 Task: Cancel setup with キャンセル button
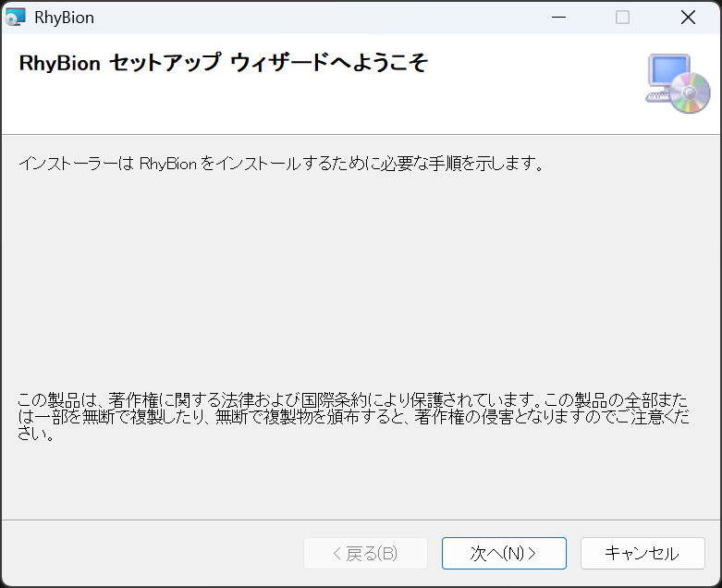(642, 553)
